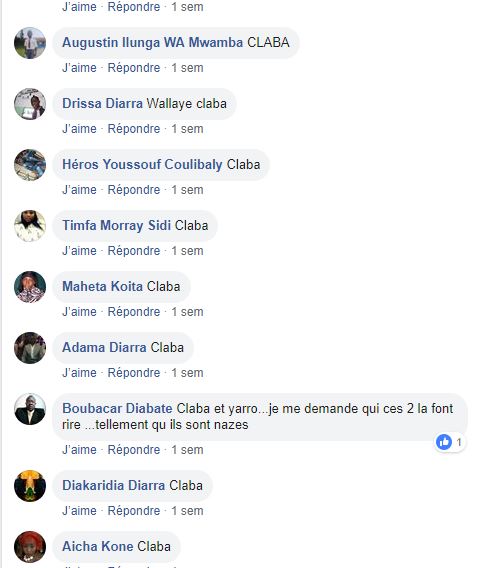Click the thumbs-up reaction icon on Boubacar's comment

click(x=444, y=442)
